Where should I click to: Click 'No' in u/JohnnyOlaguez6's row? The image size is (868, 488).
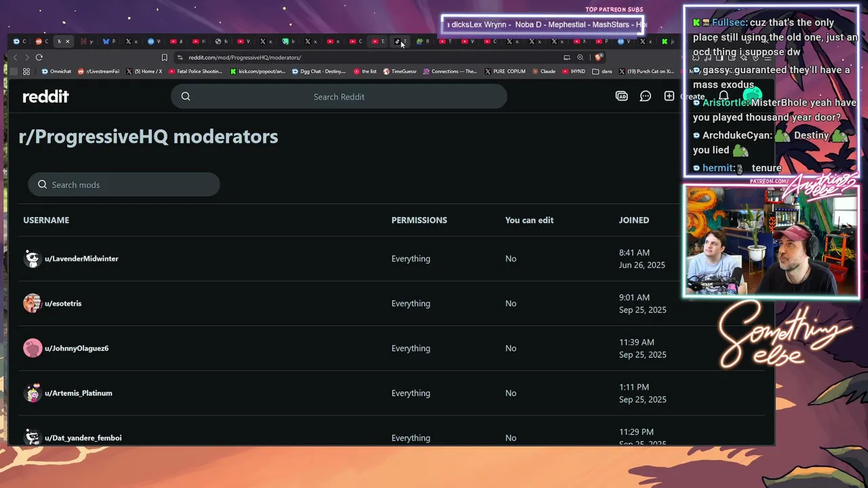click(511, 348)
